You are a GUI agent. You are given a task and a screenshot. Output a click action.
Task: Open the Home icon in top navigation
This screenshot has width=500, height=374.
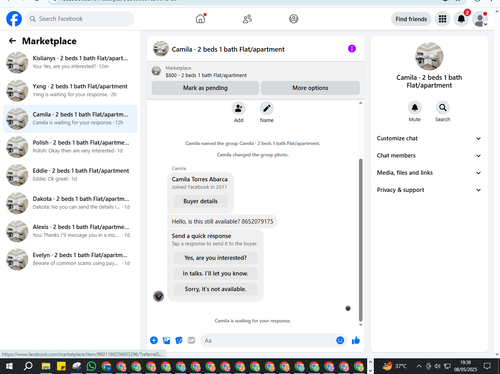(200, 19)
